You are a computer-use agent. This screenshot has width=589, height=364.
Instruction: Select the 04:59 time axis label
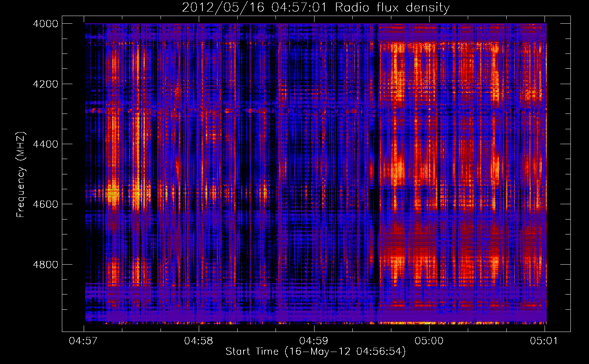pyautogui.click(x=313, y=341)
